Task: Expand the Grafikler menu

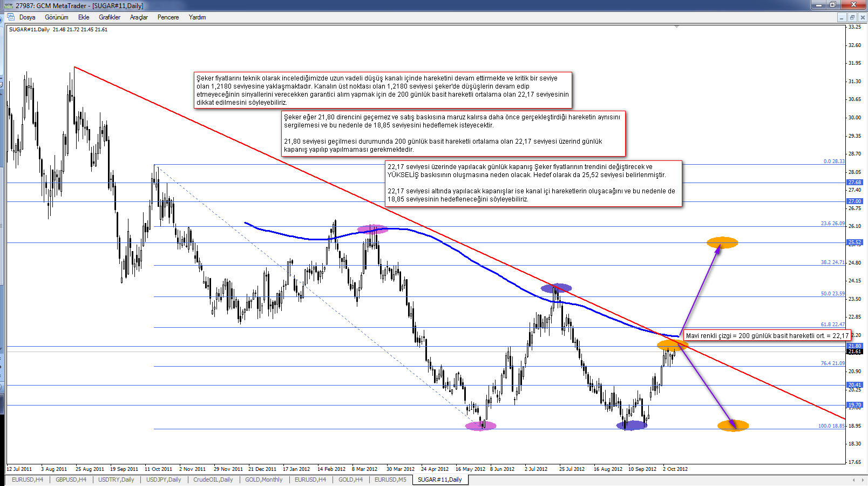Action: tap(110, 17)
